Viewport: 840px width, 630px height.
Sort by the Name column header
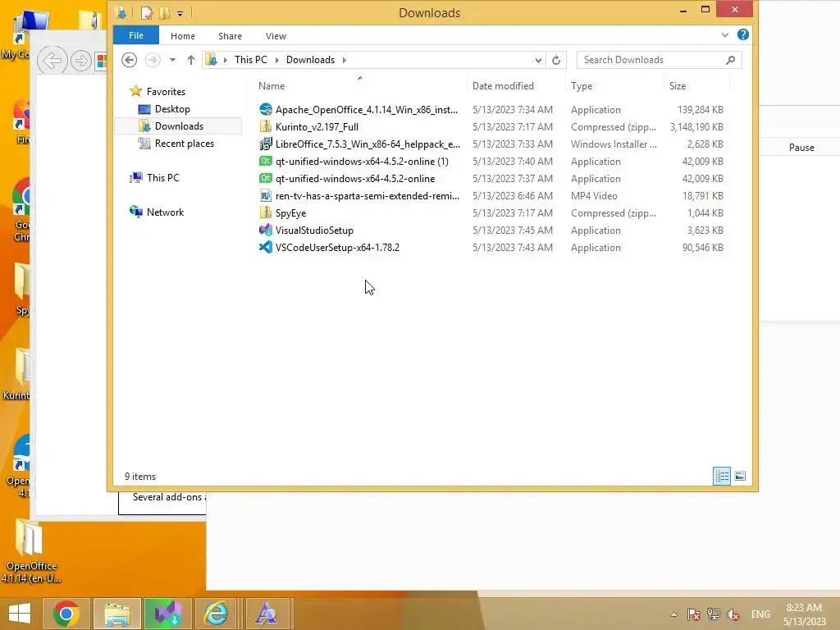point(272,85)
